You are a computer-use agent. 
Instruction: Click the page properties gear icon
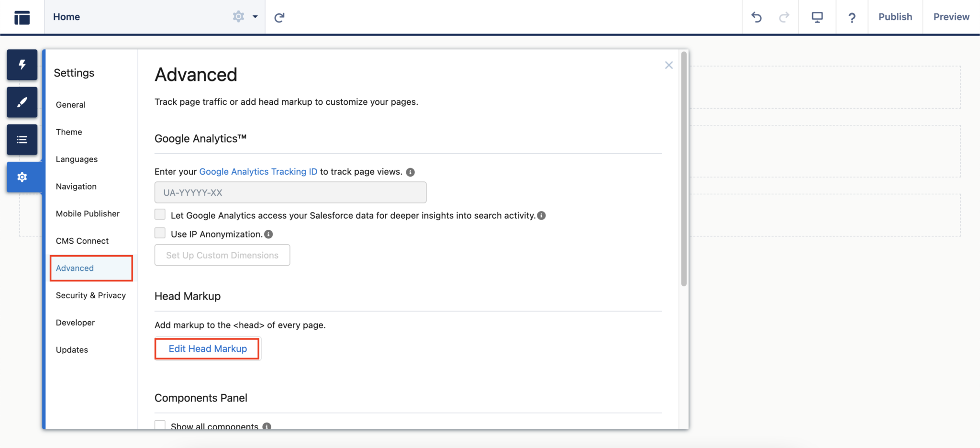click(238, 17)
